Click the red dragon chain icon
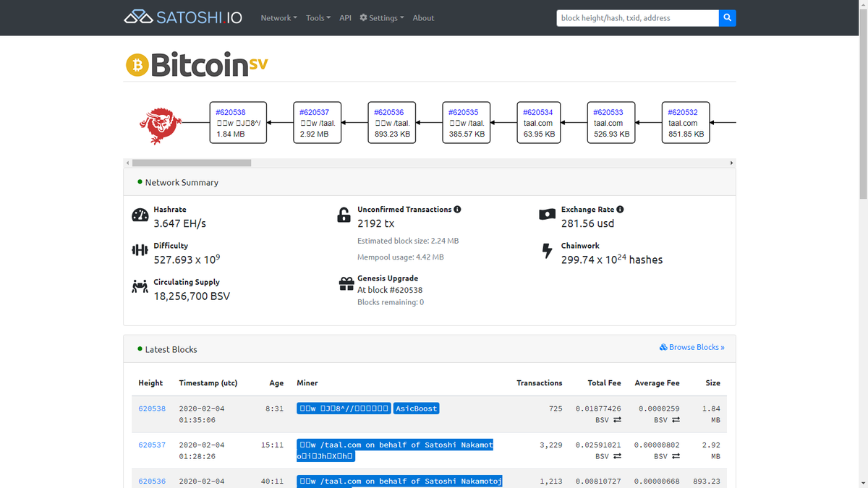The image size is (868, 488). 160,124
